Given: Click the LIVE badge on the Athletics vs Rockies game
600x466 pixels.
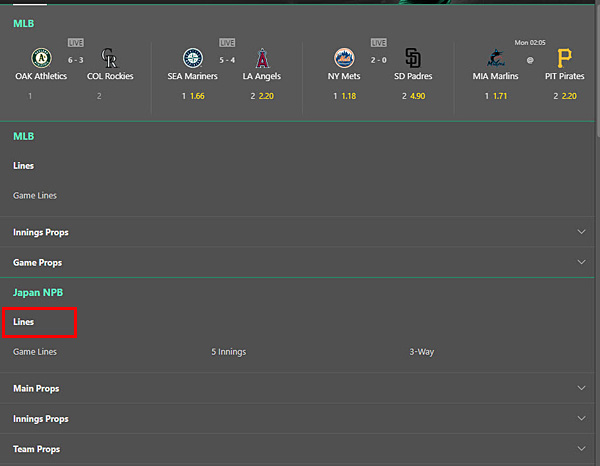Looking at the screenshot, I should point(76,42).
